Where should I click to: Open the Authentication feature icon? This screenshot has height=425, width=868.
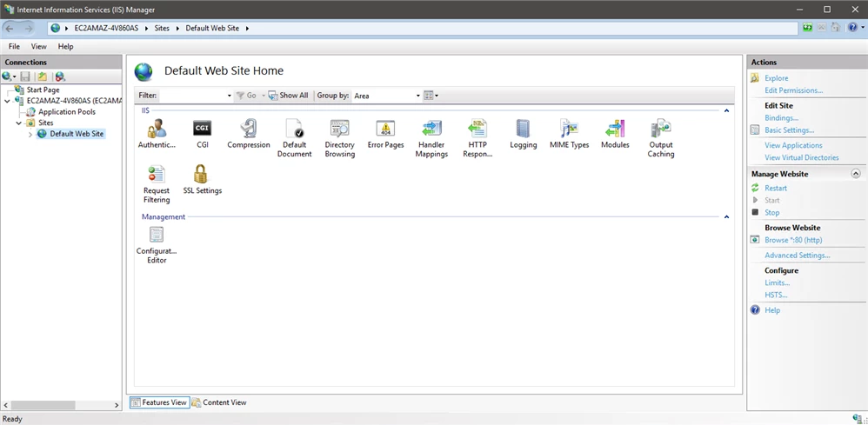[157, 135]
